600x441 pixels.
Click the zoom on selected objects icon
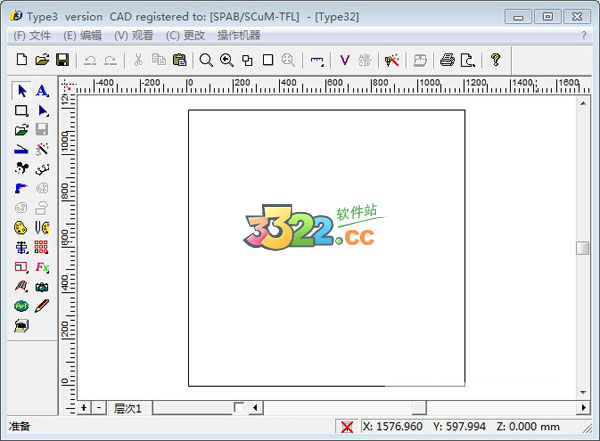pyautogui.click(x=247, y=60)
